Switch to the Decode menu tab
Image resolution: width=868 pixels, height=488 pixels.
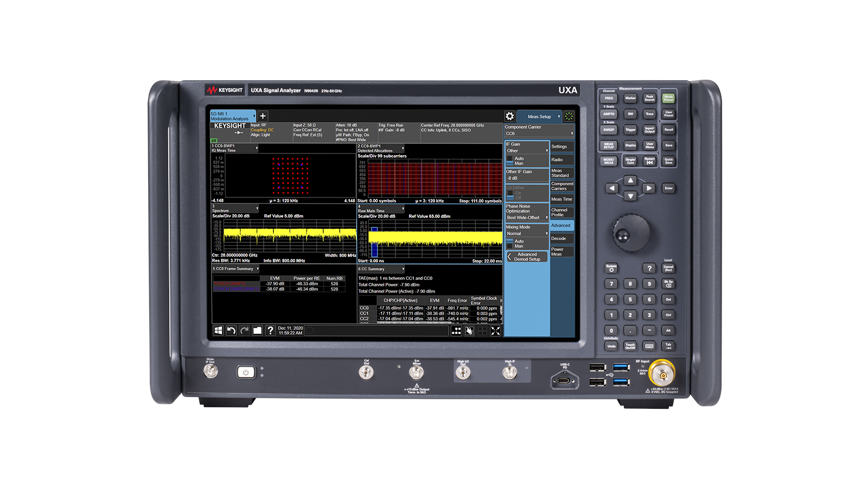point(562,239)
